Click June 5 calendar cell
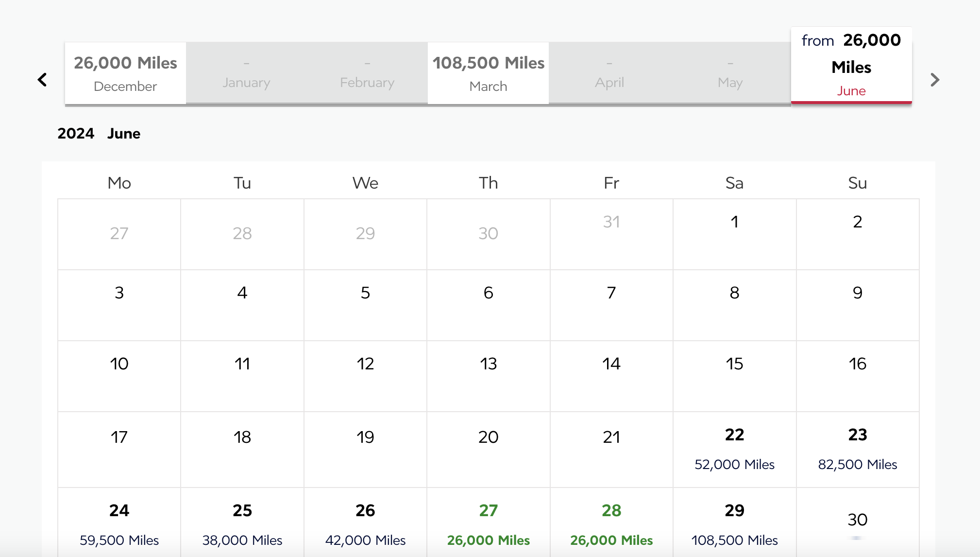Screen dimensions: 980x557 click(365, 305)
